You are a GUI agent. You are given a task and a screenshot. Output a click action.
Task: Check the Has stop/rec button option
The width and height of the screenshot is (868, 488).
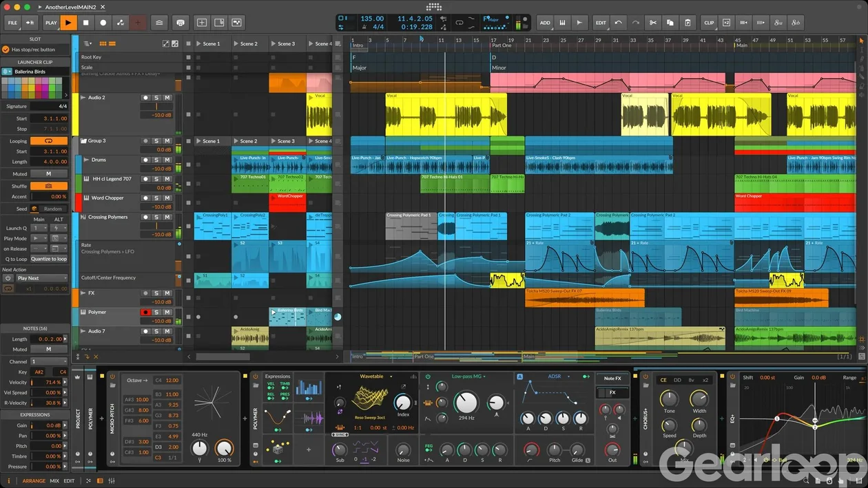6,50
